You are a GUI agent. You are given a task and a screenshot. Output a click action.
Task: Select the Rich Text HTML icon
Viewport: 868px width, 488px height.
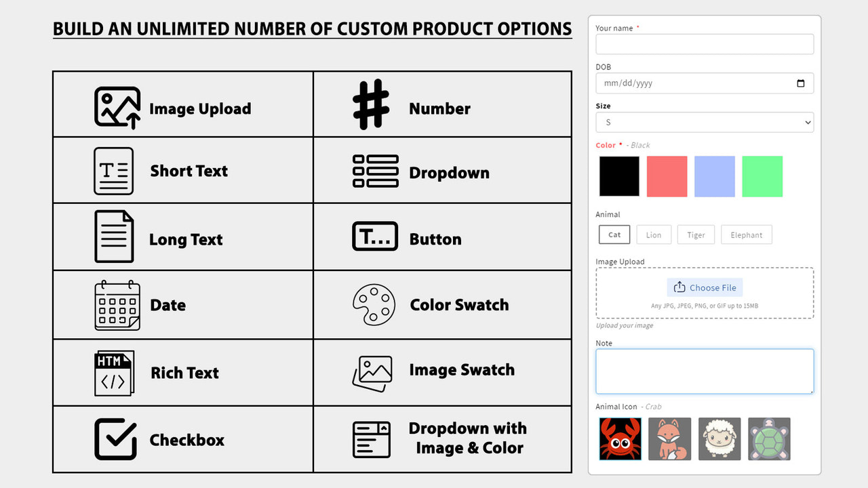pyautogui.click(x=113, y=371)
